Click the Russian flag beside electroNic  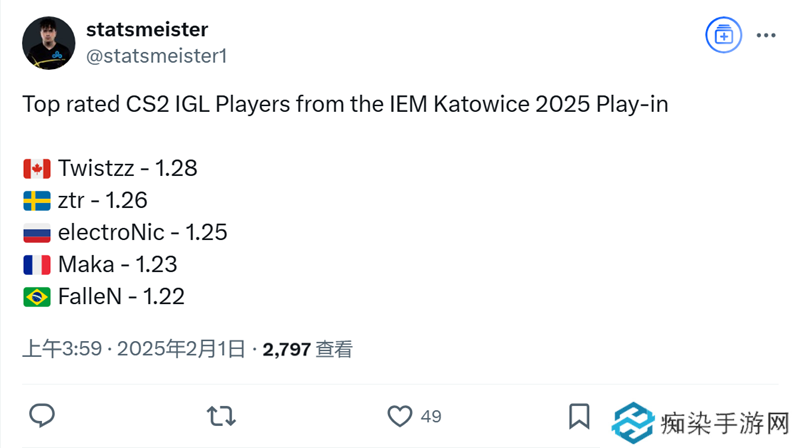pyautogui.click(x=37, y=232)
